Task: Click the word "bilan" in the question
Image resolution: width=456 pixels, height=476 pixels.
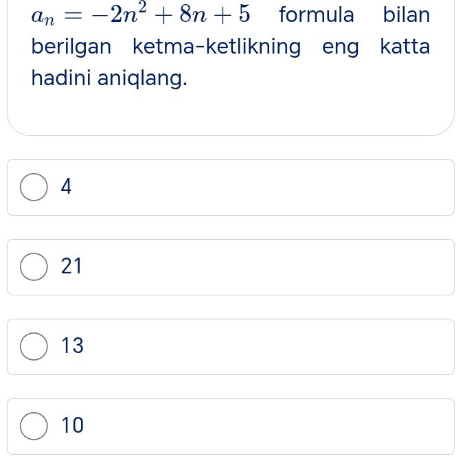Action: pos(407,14)
